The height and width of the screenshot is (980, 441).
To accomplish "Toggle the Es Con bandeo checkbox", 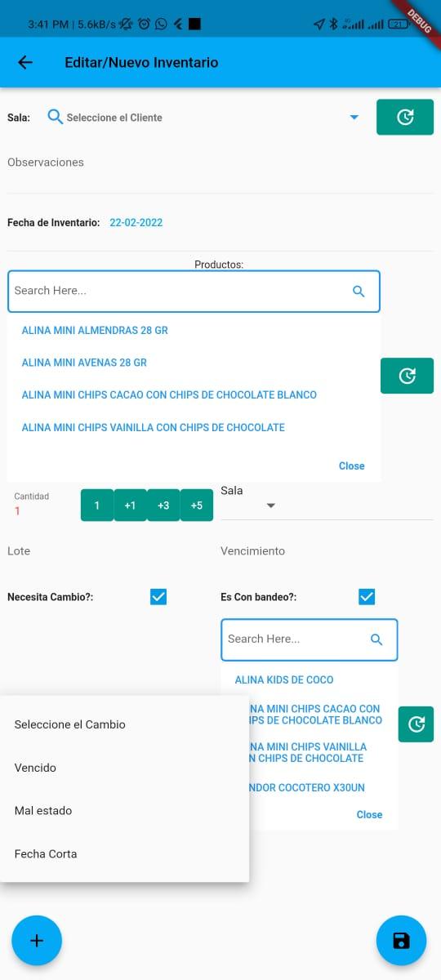I will [367, 597].
